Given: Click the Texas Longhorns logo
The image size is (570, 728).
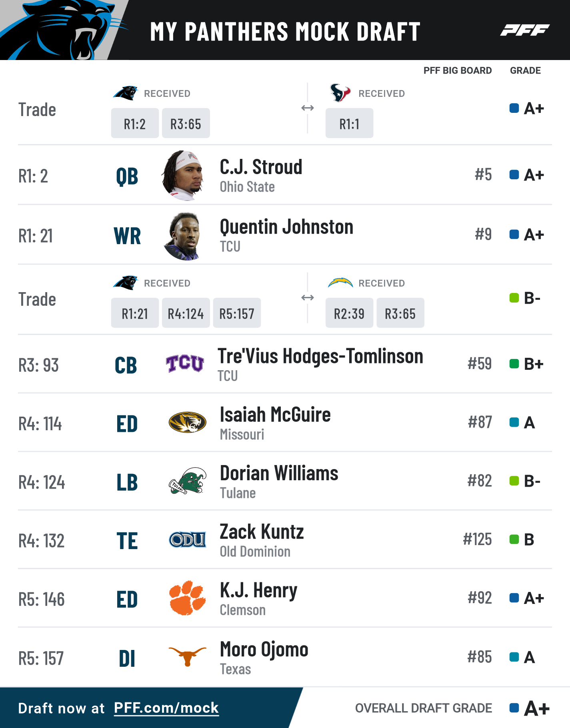Looking at the screenshot, I should pyautogui.click(x=187, y=656).
